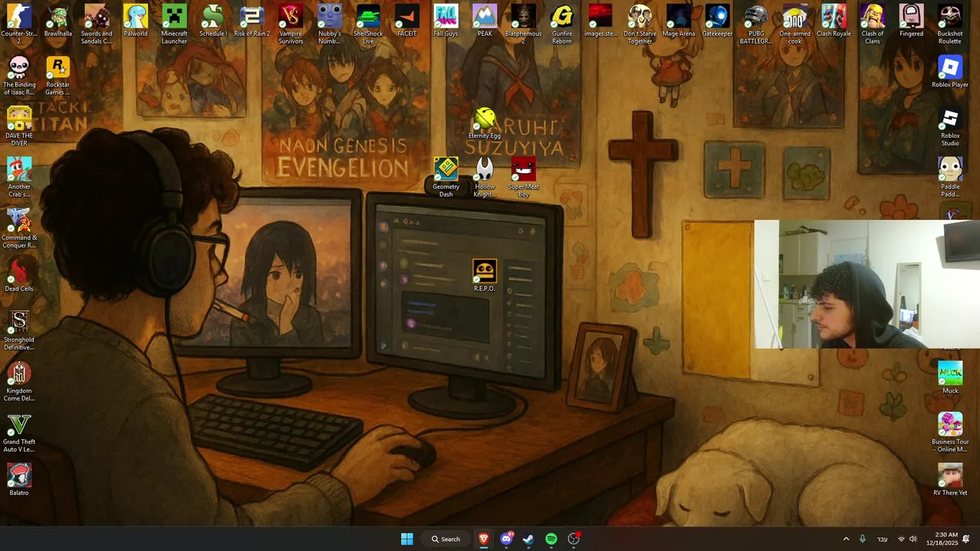Click the Blasphemous 2 icon
980x551 pixels.
coord(523,24)
